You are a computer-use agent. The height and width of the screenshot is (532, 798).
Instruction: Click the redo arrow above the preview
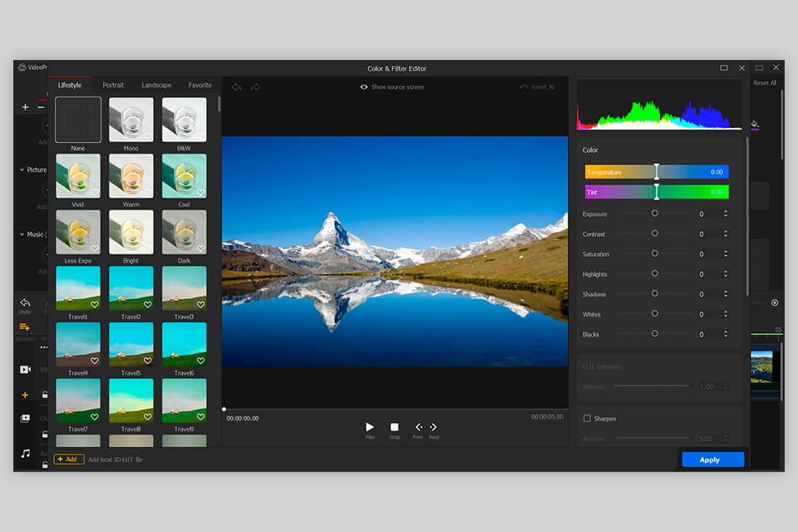point(255,87)
